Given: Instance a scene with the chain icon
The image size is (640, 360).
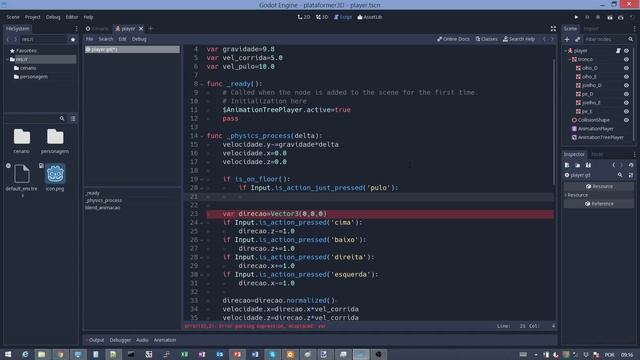Looking at the screenshot, I should 577,39.
